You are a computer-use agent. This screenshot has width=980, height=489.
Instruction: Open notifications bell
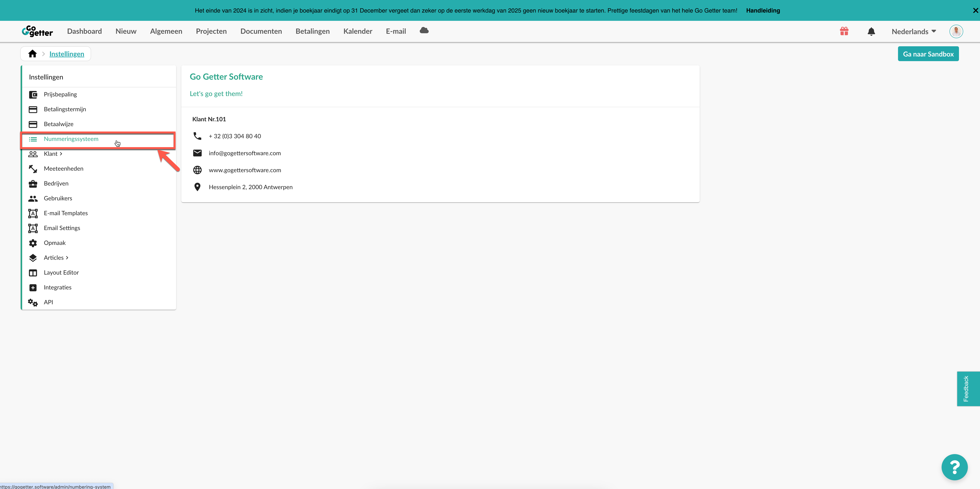871,31
